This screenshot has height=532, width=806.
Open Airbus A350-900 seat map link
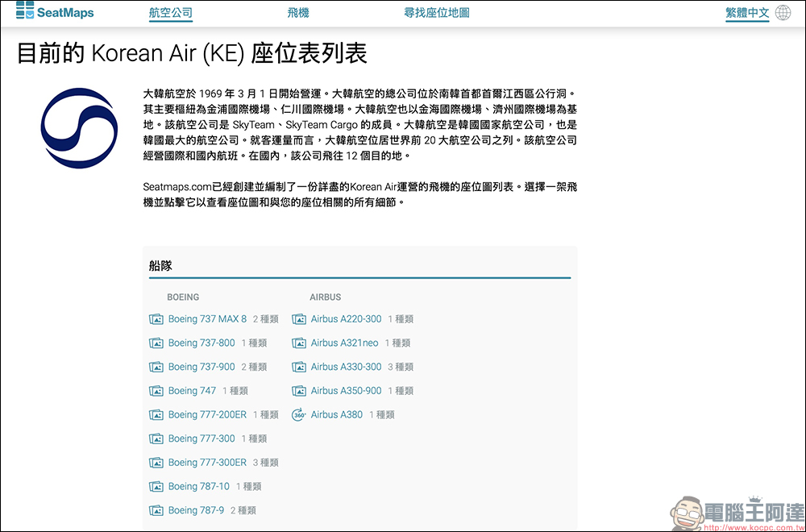tap(347, 391)
